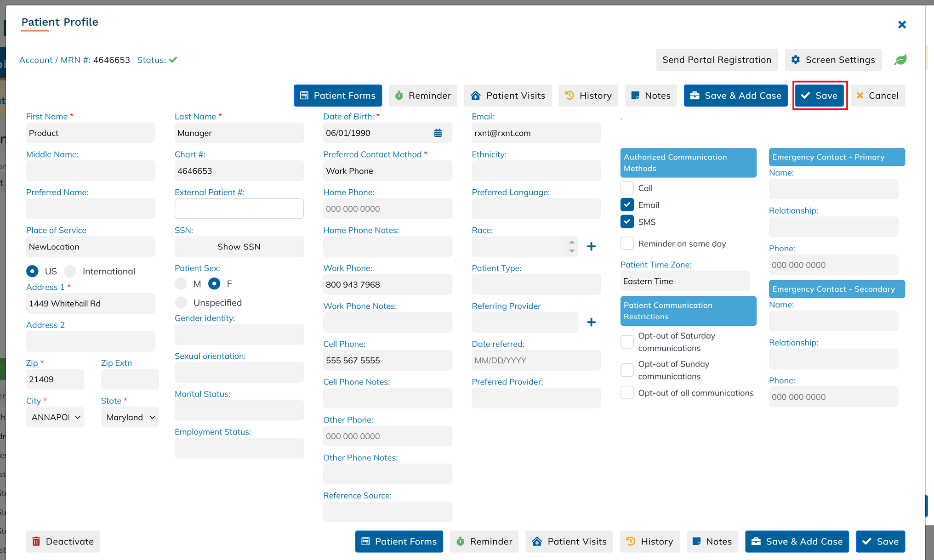Click the green leaf icon near Screen Settings

900,60
